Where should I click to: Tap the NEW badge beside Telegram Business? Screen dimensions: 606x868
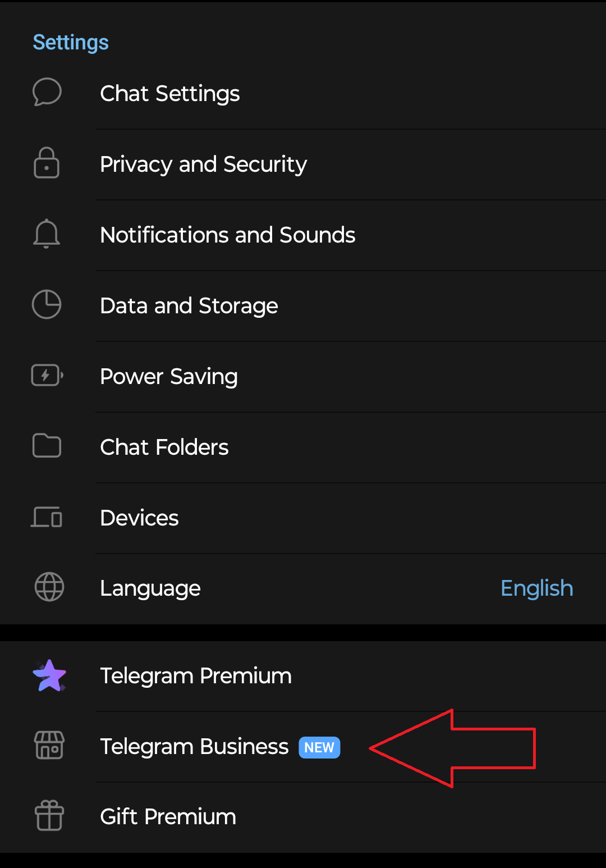[x=319, y=748]
